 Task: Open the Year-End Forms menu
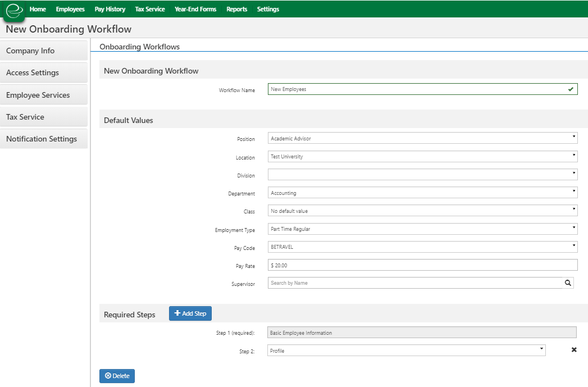(x=195, y=9)
